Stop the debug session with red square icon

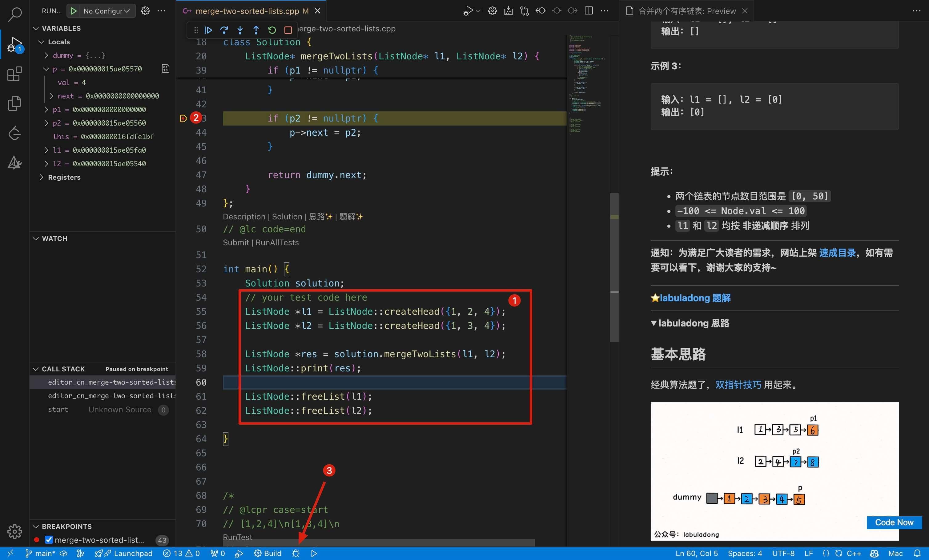point(288,30)
